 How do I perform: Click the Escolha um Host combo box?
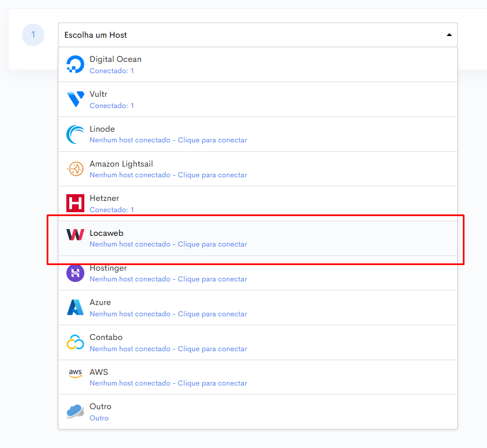258,35
